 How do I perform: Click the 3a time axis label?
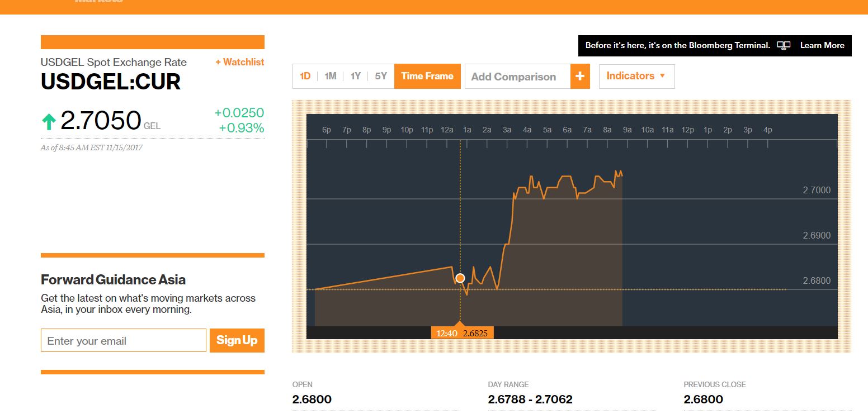pos(507,130)
